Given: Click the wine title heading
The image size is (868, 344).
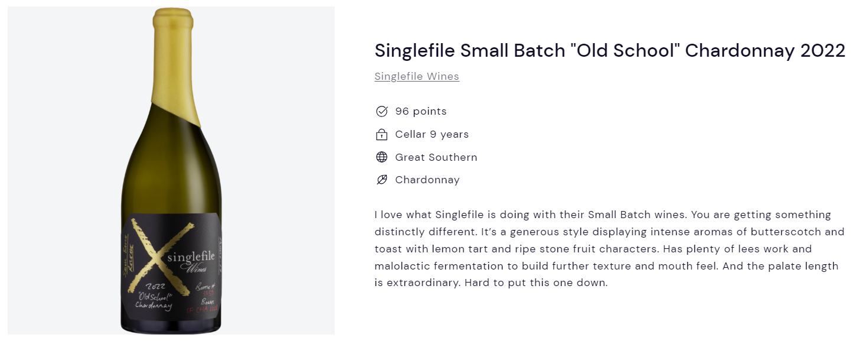Looking at the screenshot, I should (x=610, y=51).
